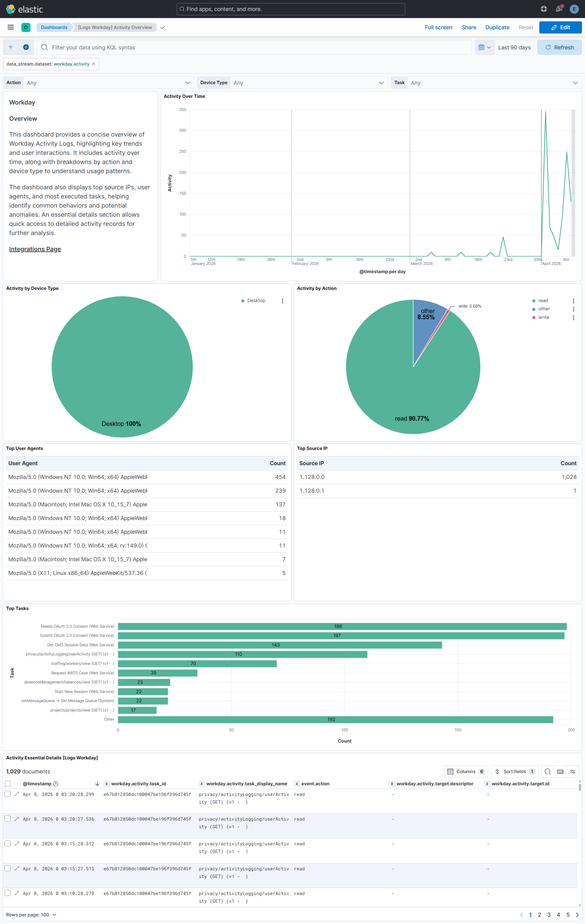Toggle read legend entry visibility

click(543, 301)
